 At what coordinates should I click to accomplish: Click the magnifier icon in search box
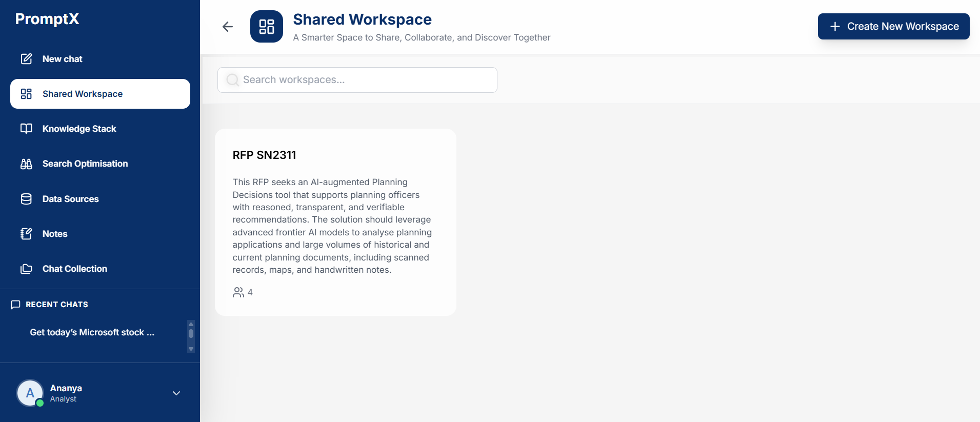pyautogui.click(x=232, y=80)
